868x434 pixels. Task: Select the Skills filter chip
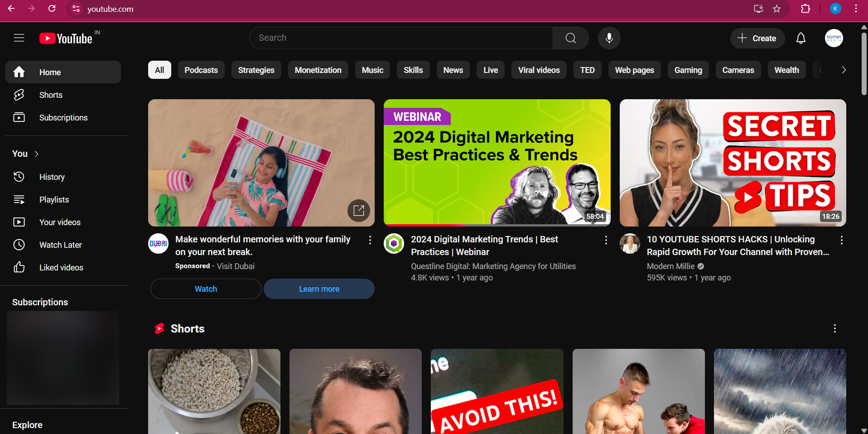[413, 70]
